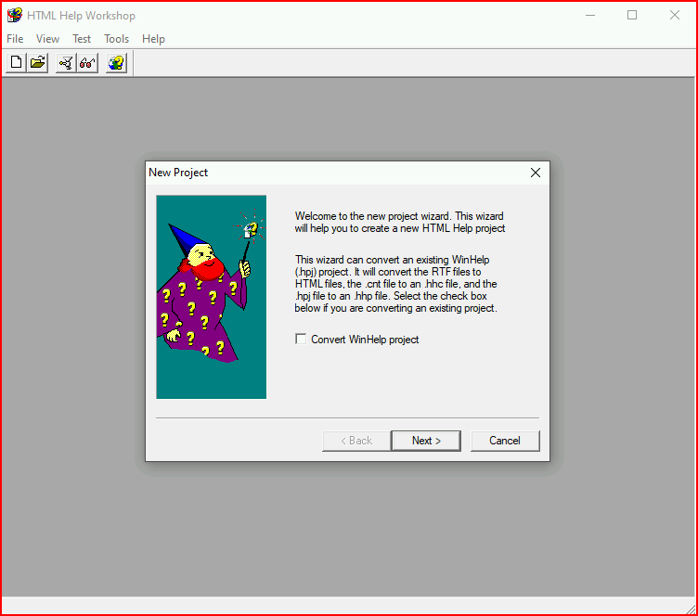Image resolution: width=698 pixels, height=616 pixels.
Task: Click the New Project dialog title
Action: (178, 173)
